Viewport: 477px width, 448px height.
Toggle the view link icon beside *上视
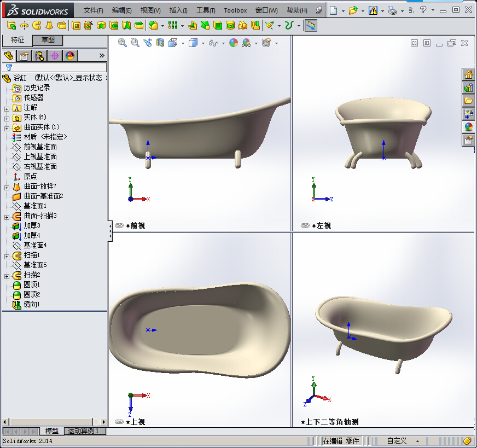pos(119,422)
